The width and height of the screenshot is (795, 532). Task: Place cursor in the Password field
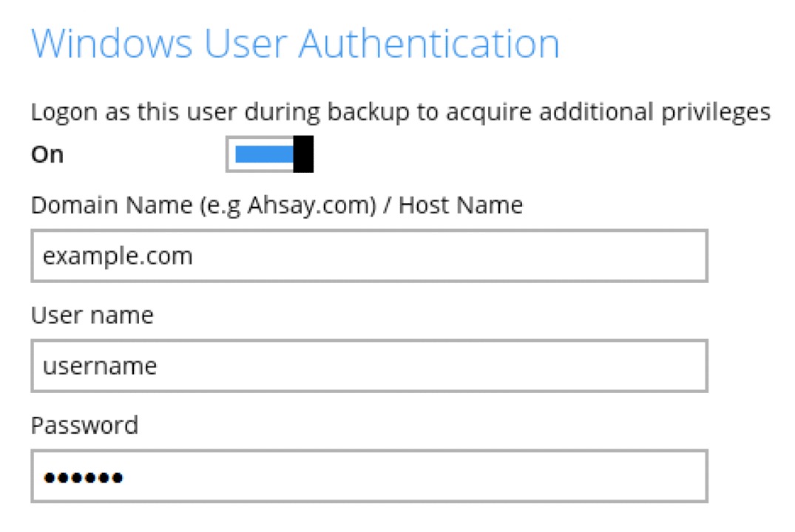368,477
